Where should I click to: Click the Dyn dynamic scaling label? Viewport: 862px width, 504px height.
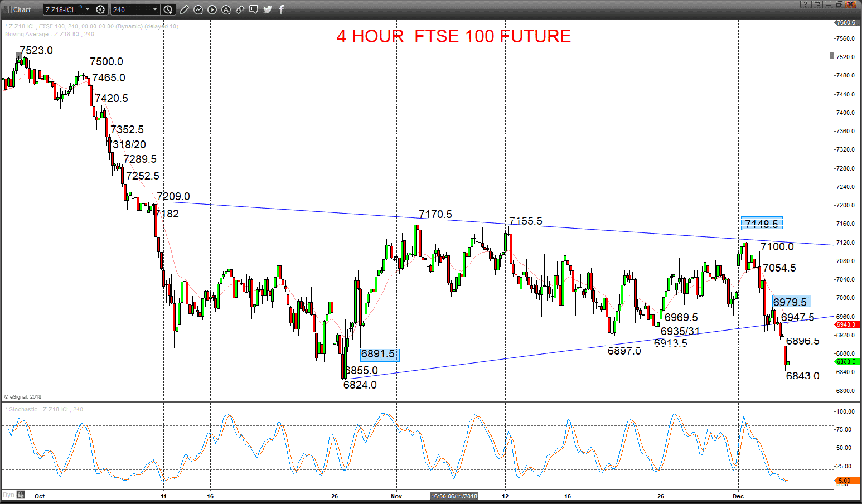8,495
